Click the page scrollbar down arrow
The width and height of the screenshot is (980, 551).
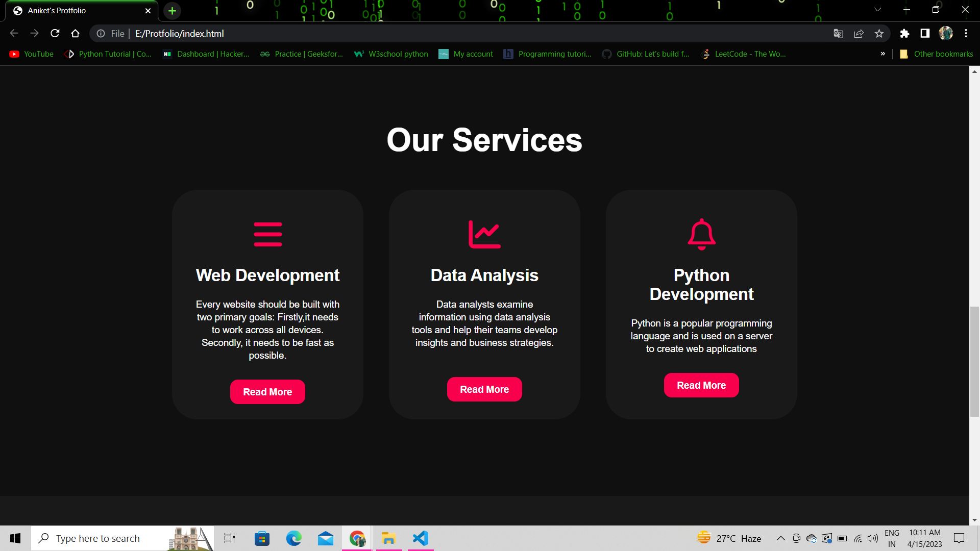974,520
